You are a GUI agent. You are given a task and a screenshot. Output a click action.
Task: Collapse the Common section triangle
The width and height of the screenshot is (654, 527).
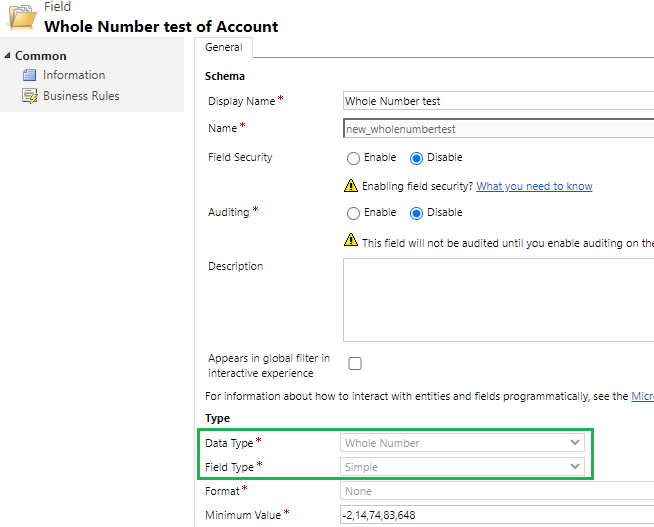[7, 55]
